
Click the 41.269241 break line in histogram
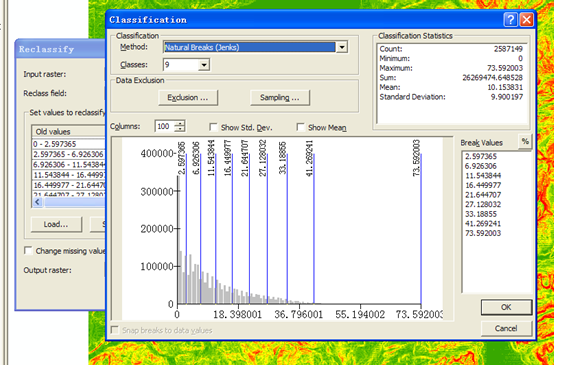314,229
